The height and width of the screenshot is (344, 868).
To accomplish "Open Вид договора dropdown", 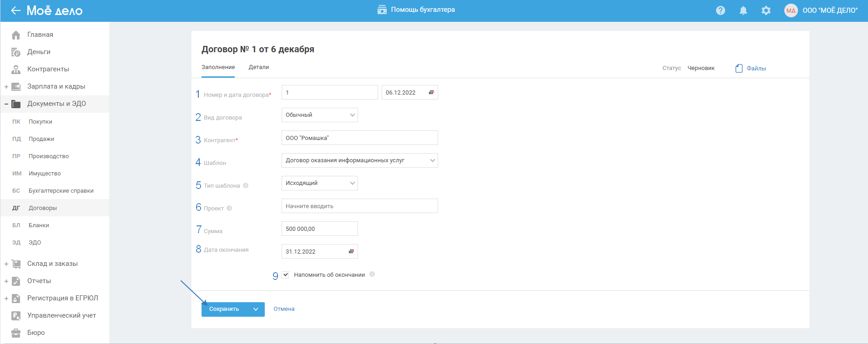I will [319, 115].
